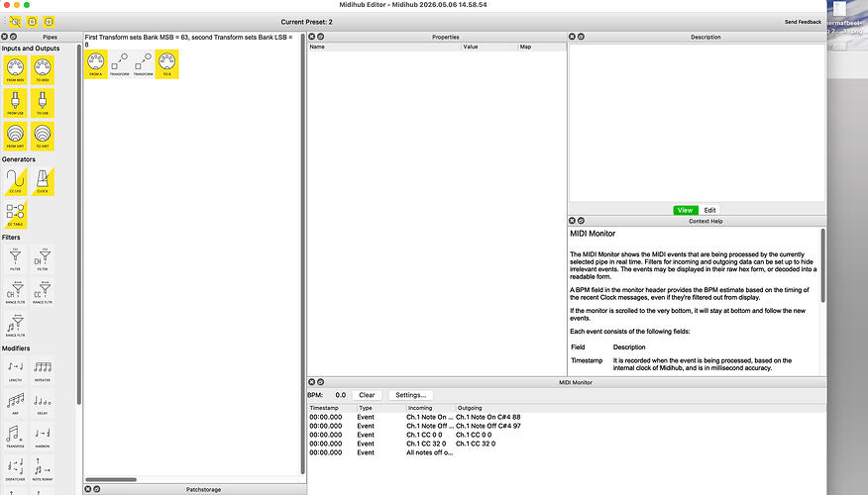Close the Properties panel
The height and width of the screenshot is (495, 868).
point(312,37)
